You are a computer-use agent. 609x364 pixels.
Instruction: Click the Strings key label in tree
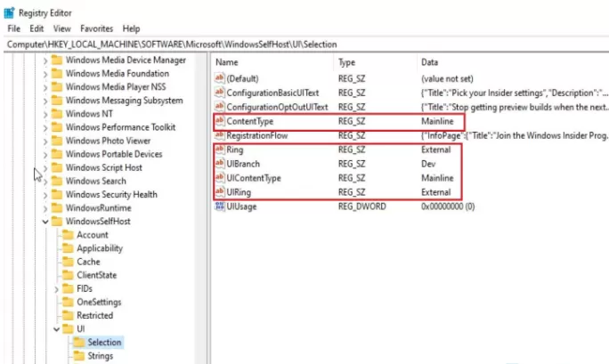click(101, 356)
